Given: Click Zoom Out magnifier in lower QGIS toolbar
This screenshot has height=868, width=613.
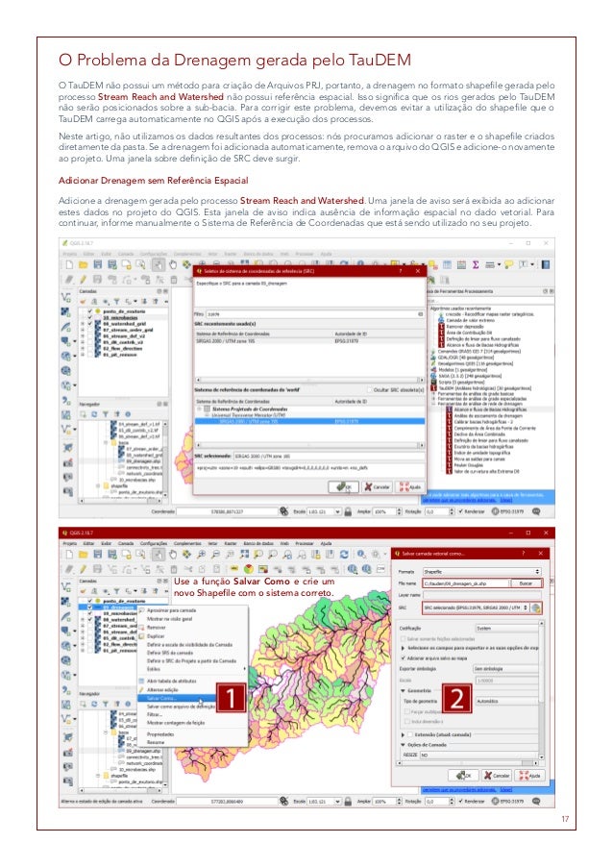Looking at the screenshot, I should pyautogui.click(x=216, y=554).
